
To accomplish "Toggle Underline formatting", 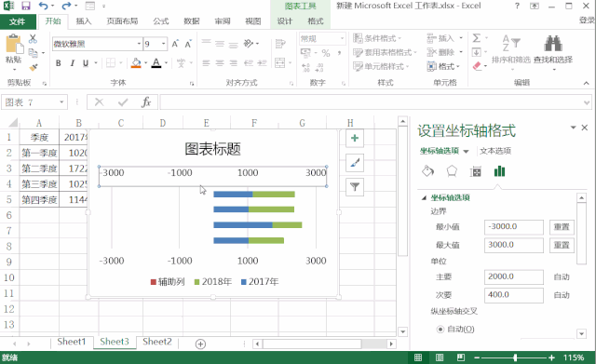I will click(86, 63).
